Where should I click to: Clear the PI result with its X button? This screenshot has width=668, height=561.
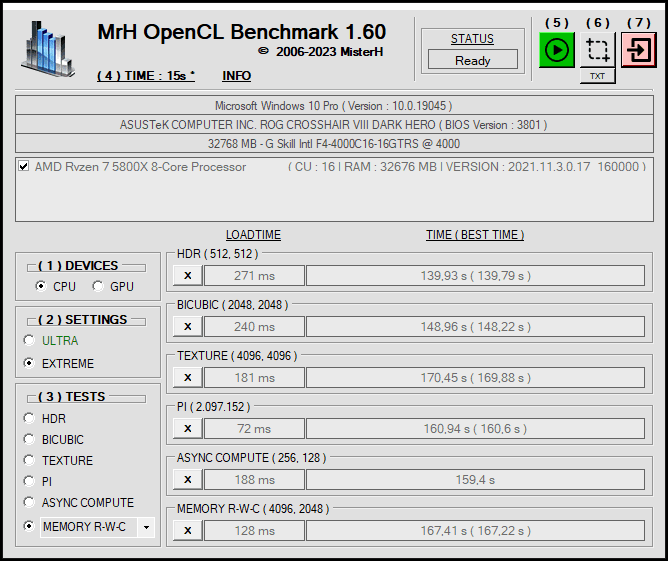click(x=187, y=429)
